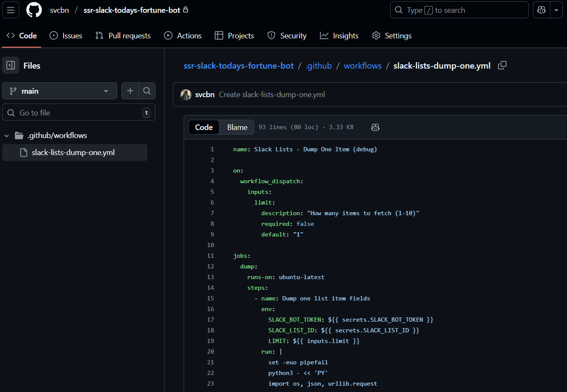The image size is (567, 392).
Task: Select the Code view toggle
Action: pos(204,127)
